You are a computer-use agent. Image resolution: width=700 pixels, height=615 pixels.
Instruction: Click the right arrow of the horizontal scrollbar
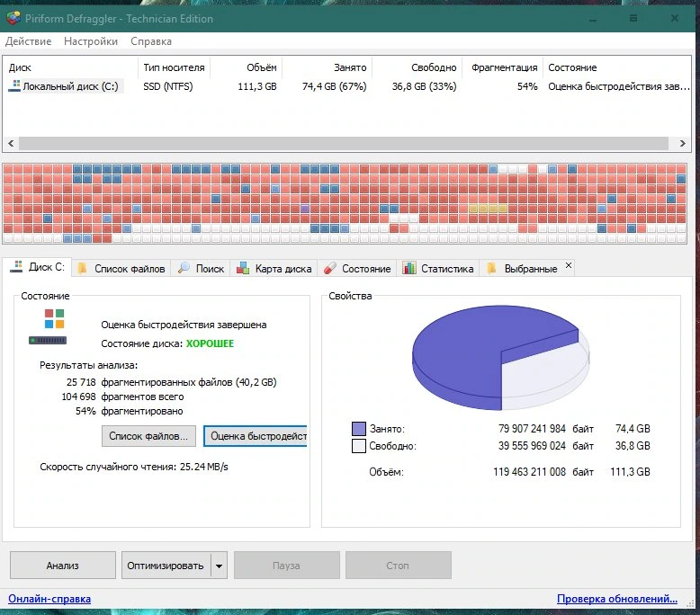click(683, 143)
